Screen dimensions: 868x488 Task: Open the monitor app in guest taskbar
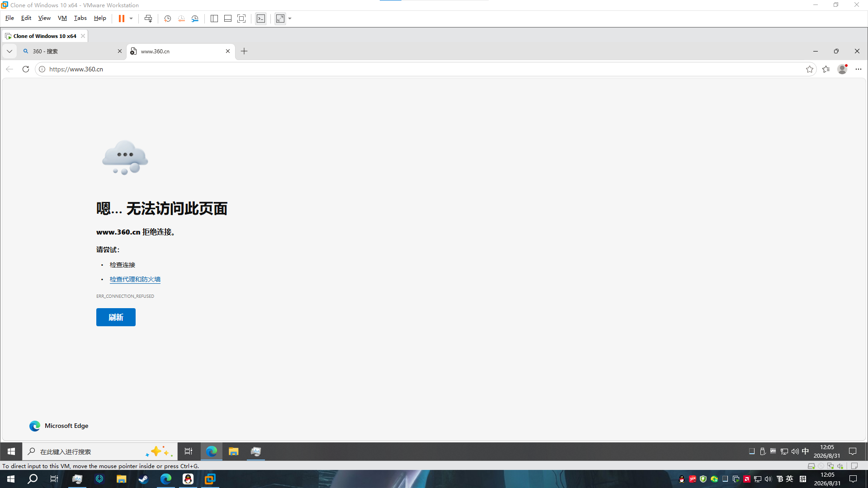(x=256, y=451)
